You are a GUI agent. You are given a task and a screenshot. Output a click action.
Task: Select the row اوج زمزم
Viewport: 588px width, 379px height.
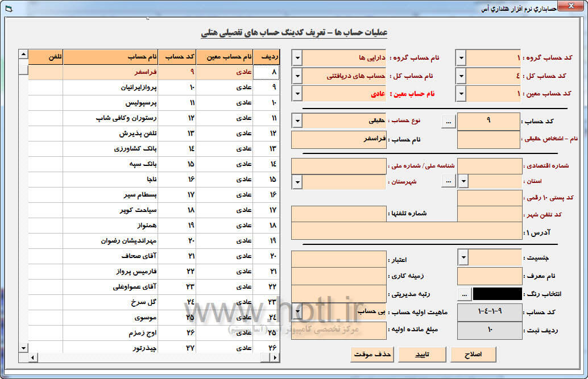click(x=154, y=334)
